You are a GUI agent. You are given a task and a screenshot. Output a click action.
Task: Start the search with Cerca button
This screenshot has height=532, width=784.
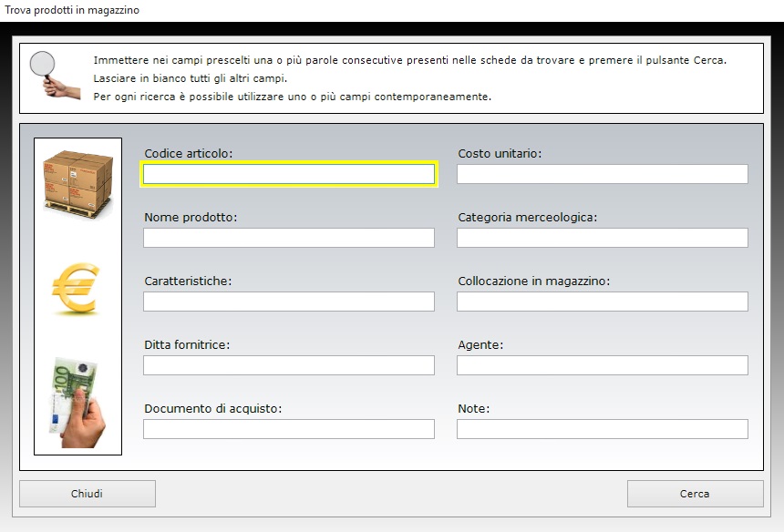[x=696, y=494]
